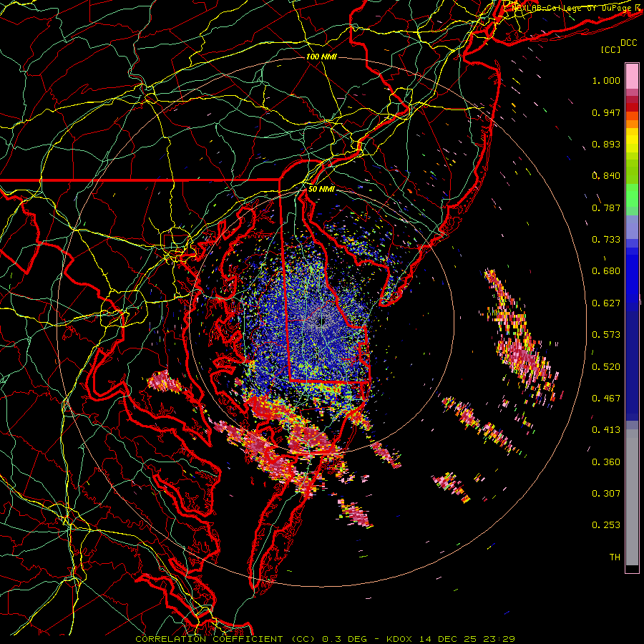Click the TH threshold label
Image resolution: width=644 pixels, height=644 pixels.
(x=615, y=557)
